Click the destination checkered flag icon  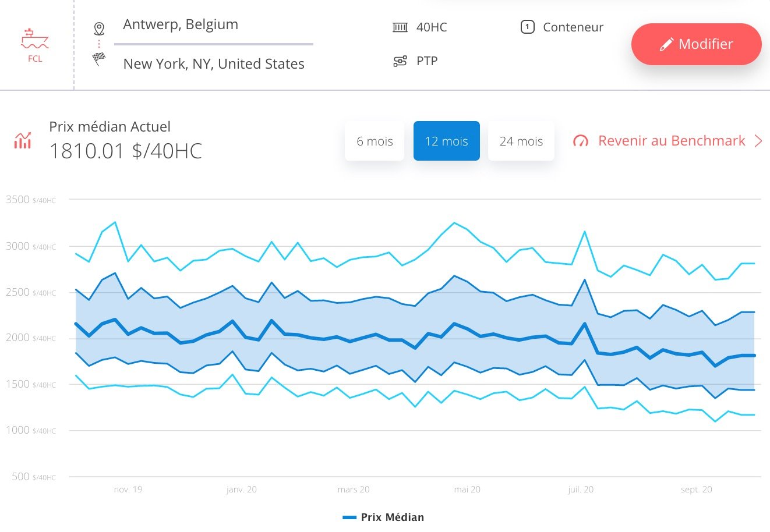(x=99, y=59)
